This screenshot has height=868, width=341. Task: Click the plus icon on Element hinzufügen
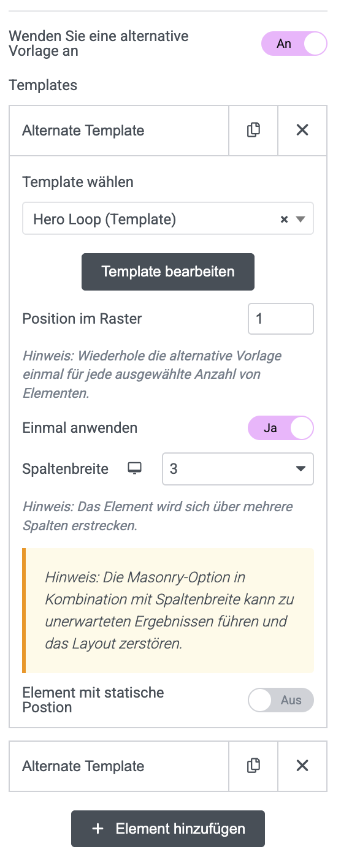pos(98,829)
